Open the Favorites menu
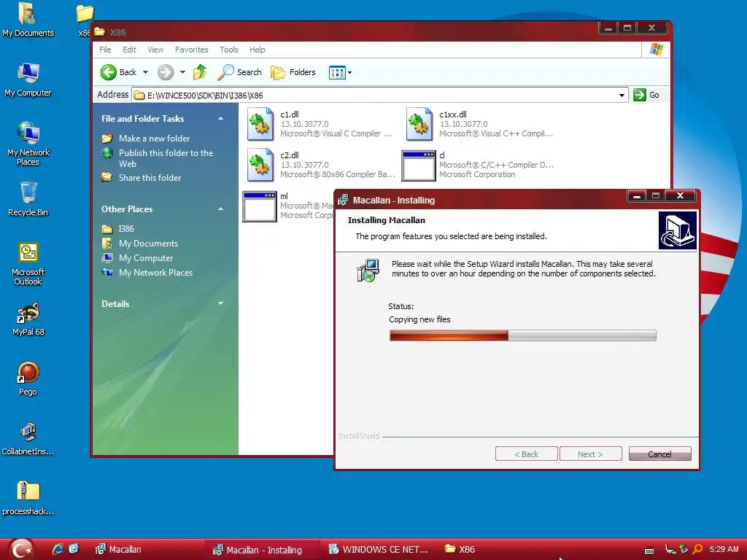747x560 pixels. pos(192,50)
